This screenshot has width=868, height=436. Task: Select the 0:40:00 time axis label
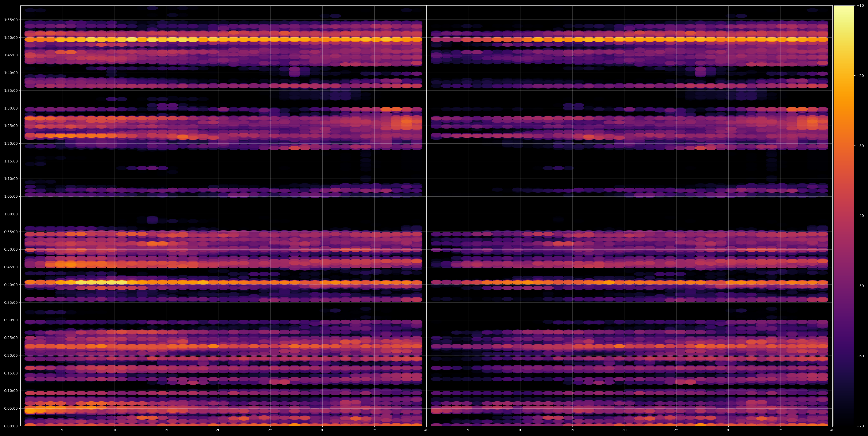point(11,284)
